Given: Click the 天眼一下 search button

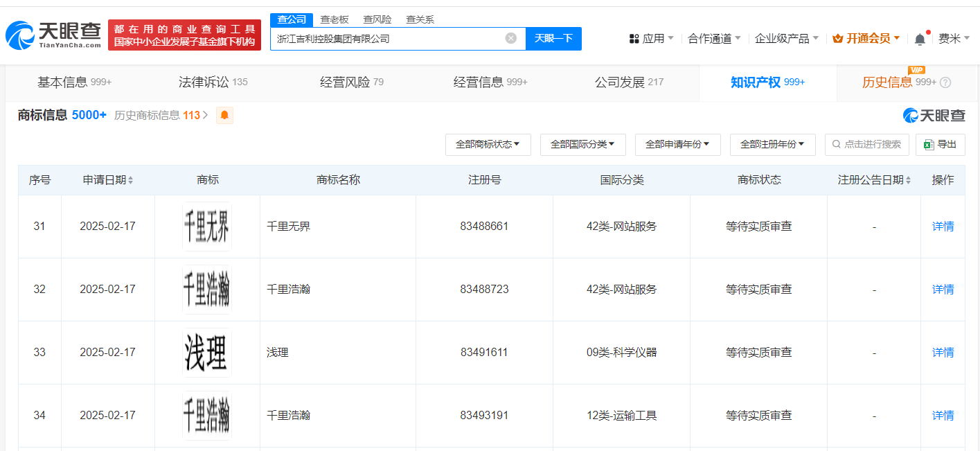Looking at the screenshot, I should coord(553,38).
